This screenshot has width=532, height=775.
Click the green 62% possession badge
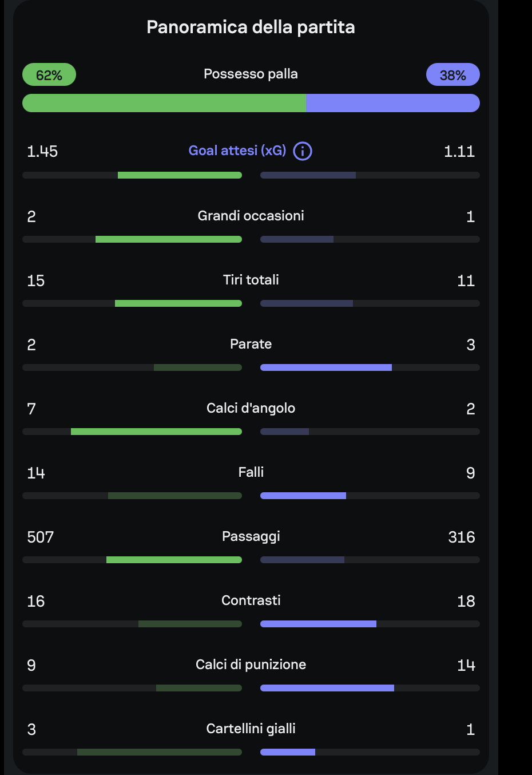[49, 74]
